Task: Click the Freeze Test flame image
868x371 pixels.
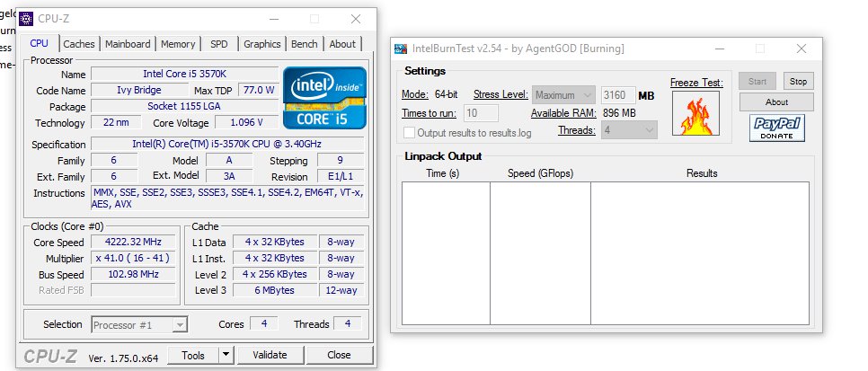Action: (695, 113)
